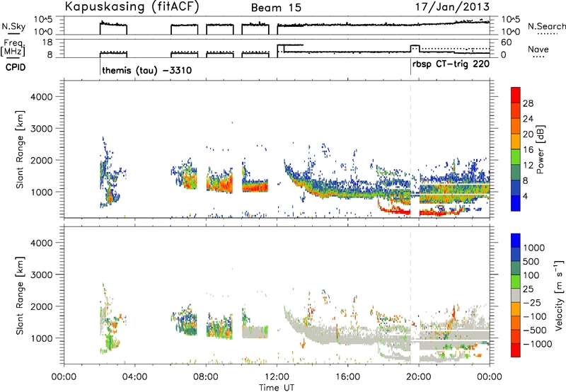Click the blue-green velocity echoes near 07:00
Screen dimensions: 566x392
click(185, 323)
